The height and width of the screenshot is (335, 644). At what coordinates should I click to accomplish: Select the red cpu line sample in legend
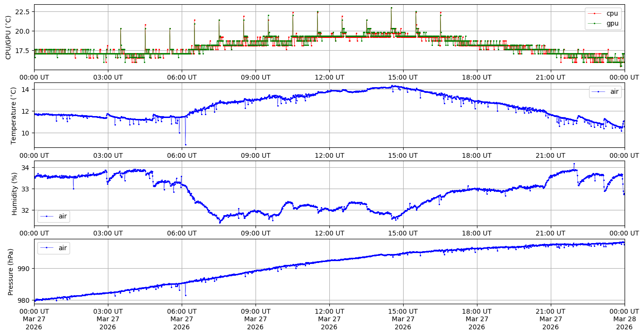pos(595,14)
